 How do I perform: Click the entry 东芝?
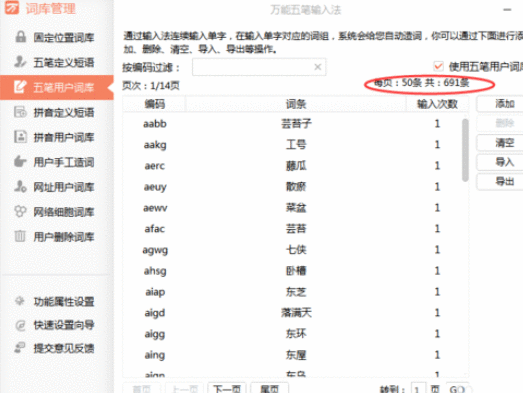click(x=296, y=292)
